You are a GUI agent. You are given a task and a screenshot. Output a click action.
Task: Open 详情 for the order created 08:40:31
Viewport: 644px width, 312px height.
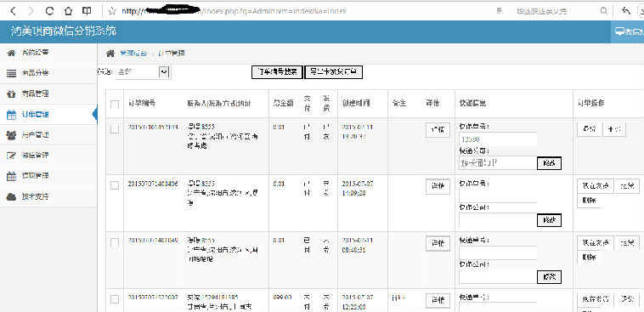point(438,243)
